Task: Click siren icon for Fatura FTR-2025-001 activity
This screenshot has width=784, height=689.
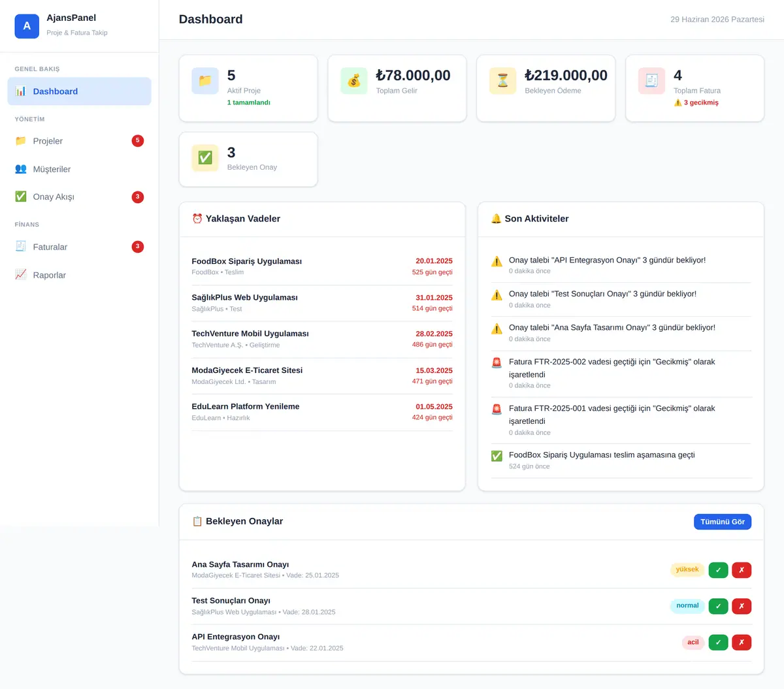Action: (x=497, y=409)
